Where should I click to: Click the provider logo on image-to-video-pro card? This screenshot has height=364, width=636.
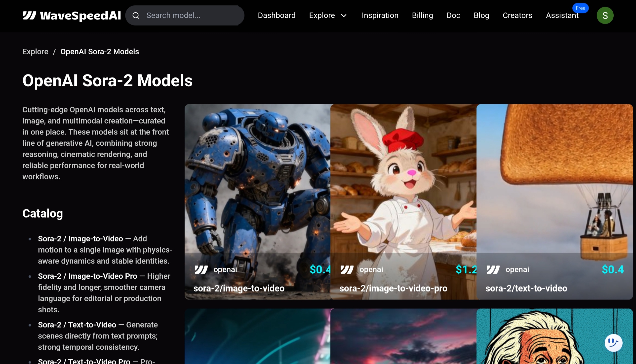347,269
